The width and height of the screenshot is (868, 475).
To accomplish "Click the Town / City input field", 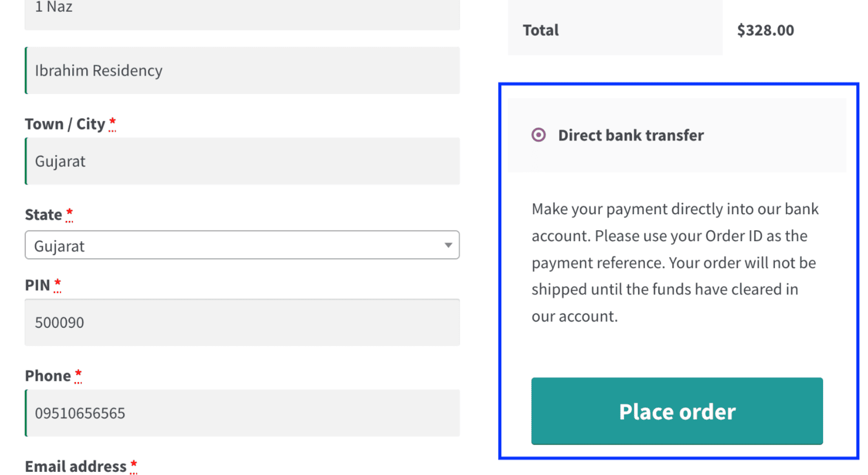I will [242, 161].
